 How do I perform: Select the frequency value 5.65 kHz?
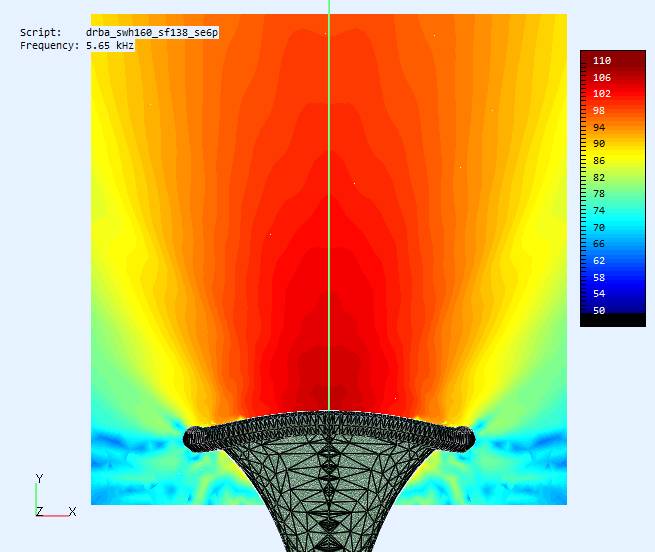(110, 46)
